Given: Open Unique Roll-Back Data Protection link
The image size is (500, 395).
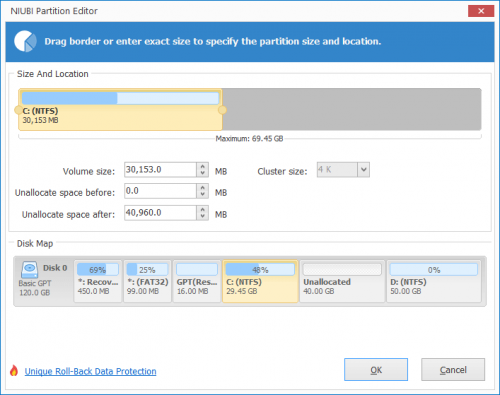Looking at the screenshot, I should (x=90, y=371).
